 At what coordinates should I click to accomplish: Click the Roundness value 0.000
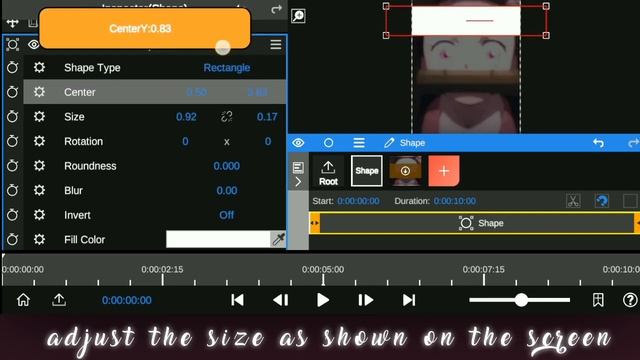coord(227,166)
